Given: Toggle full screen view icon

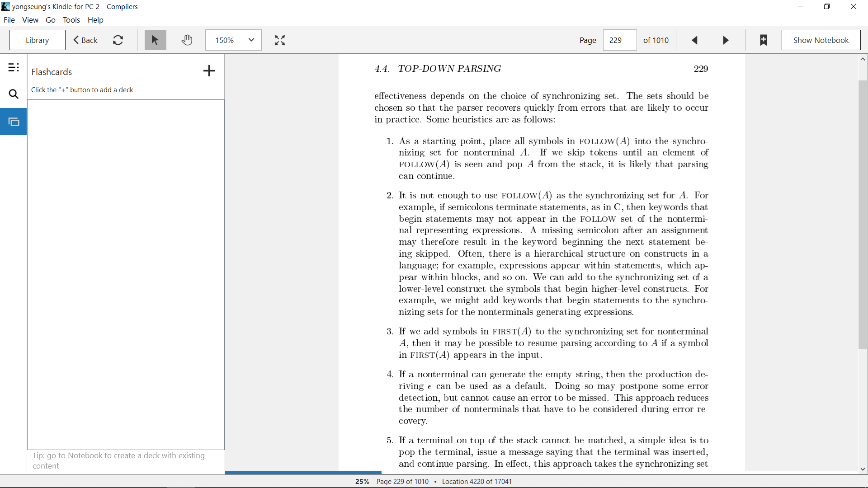Looking at the screenshot, I should coord(280,40).
